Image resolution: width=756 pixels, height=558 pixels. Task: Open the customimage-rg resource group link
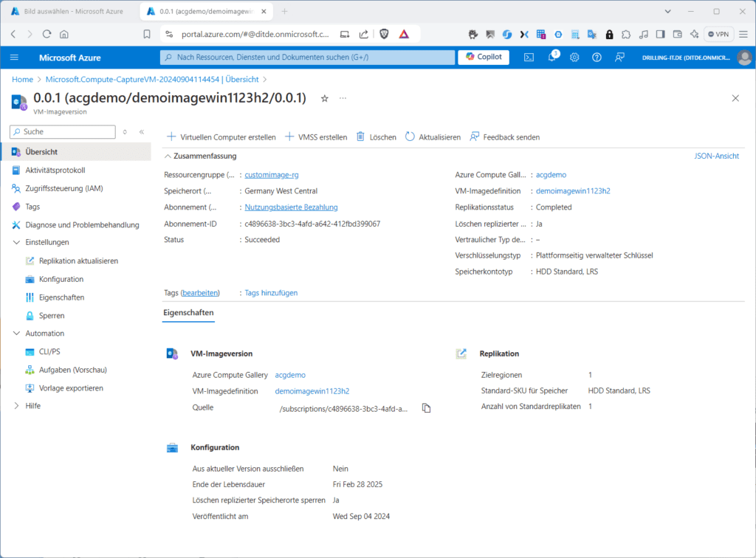tap(272, 175)
